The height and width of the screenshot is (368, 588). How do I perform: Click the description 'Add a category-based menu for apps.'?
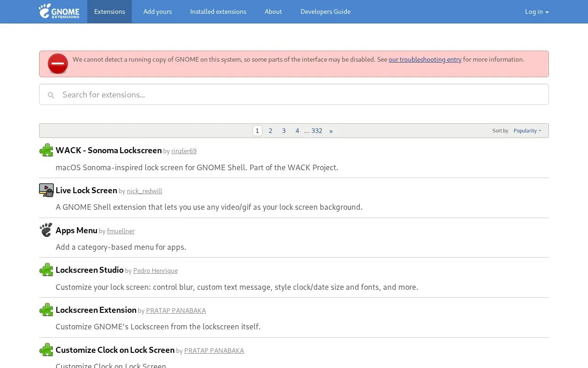tap(121, 247)
